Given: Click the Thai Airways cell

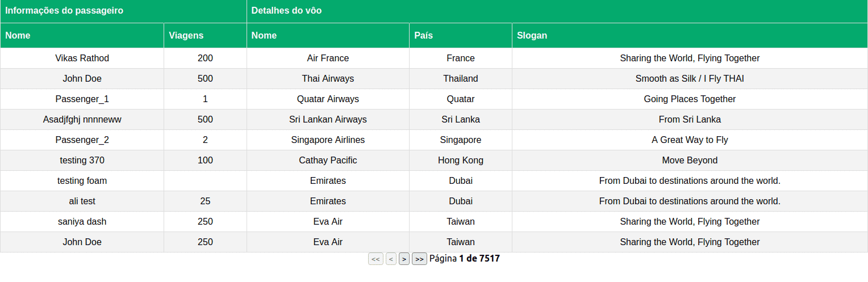Looking at the screenshot, I should [328, 79].
